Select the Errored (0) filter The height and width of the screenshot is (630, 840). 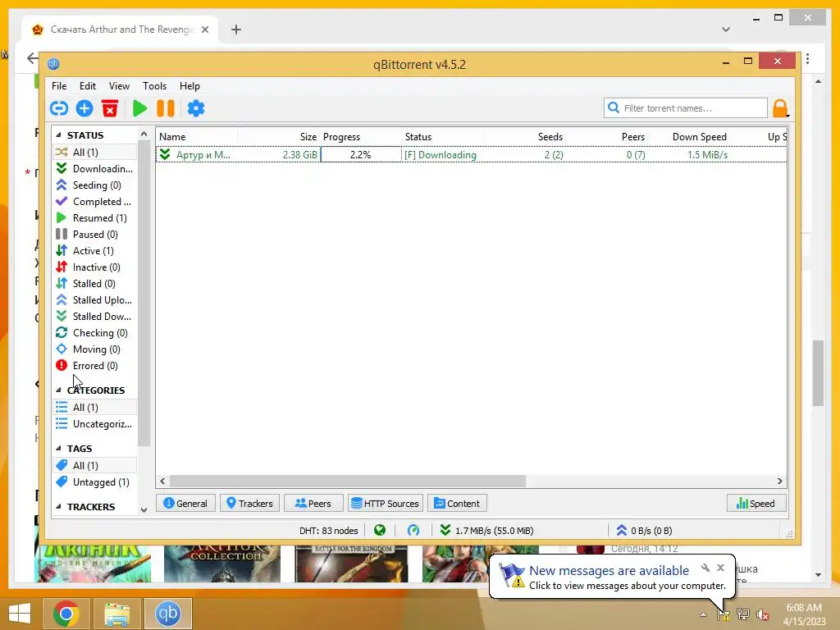point(95,366)
